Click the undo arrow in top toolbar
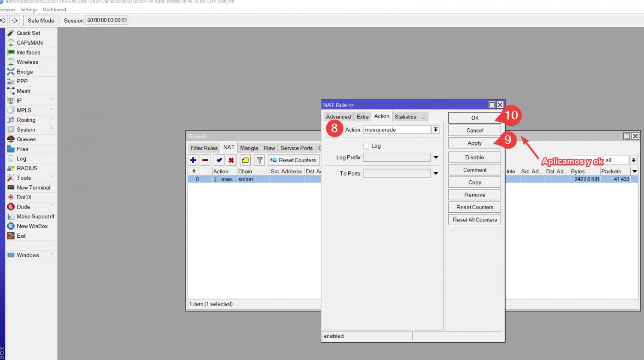 [x=3, y=21]
